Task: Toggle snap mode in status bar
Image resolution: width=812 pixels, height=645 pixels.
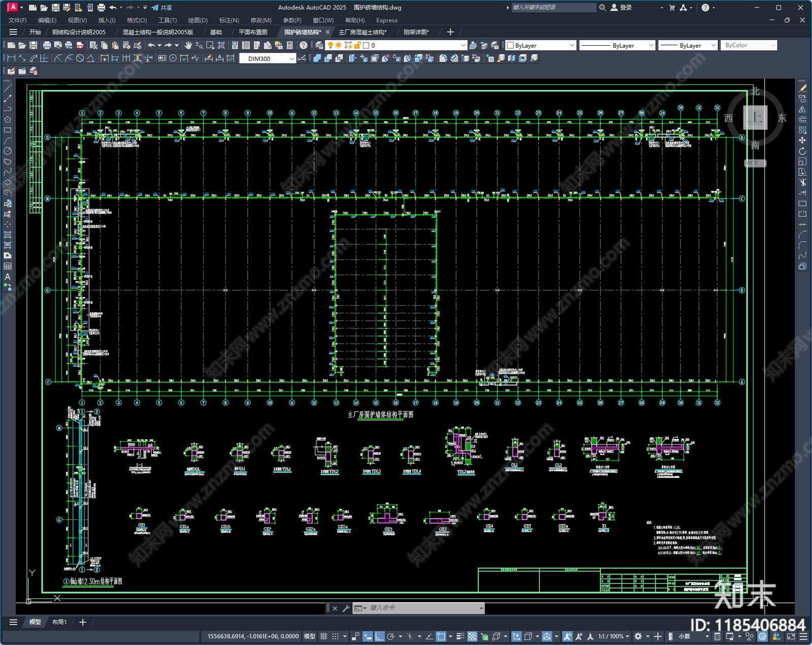Action: [x=335, y=636]
